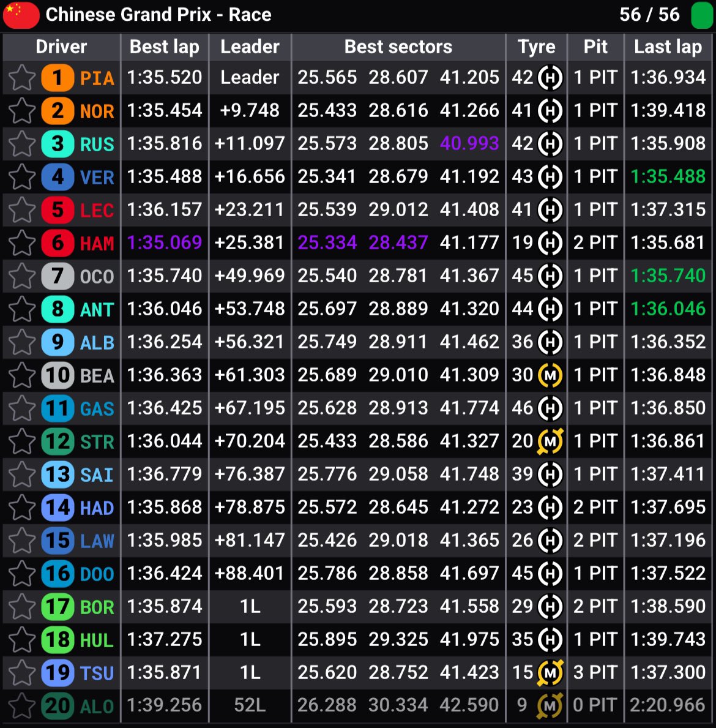Click the hard tyre icon in BOR's row

[x=550, y=607]
